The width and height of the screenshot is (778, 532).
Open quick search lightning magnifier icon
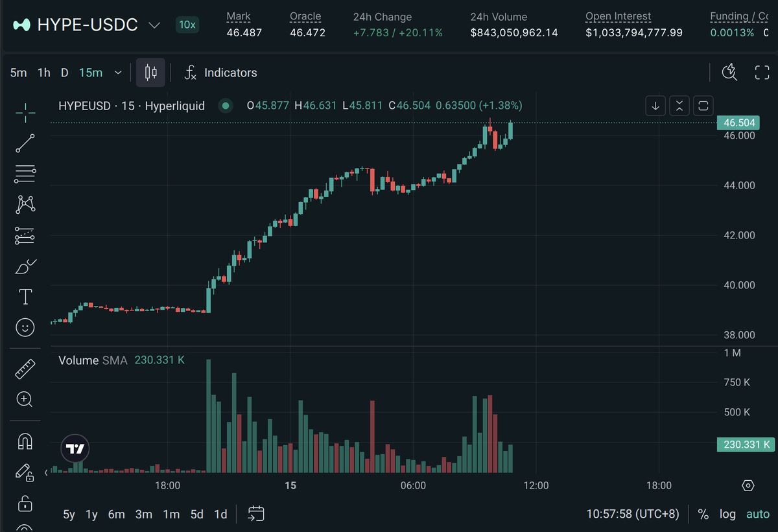[730, 72]
